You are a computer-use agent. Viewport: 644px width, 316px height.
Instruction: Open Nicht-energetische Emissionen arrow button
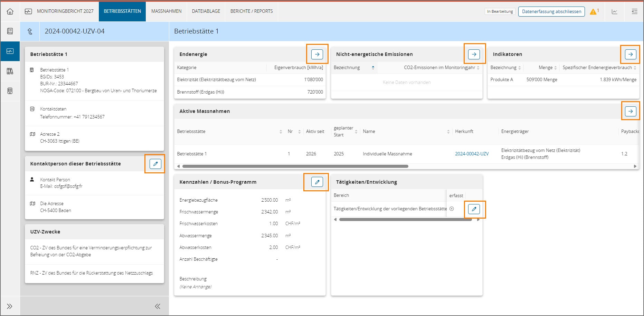click(x=474, y=54)
